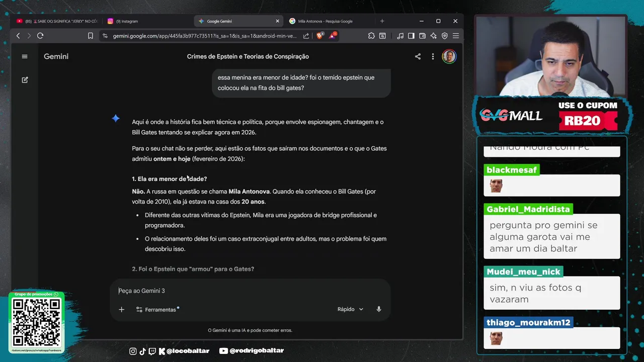
Task: Click thiago_mourakm12's emote image in chat
Action: point(496,338)
